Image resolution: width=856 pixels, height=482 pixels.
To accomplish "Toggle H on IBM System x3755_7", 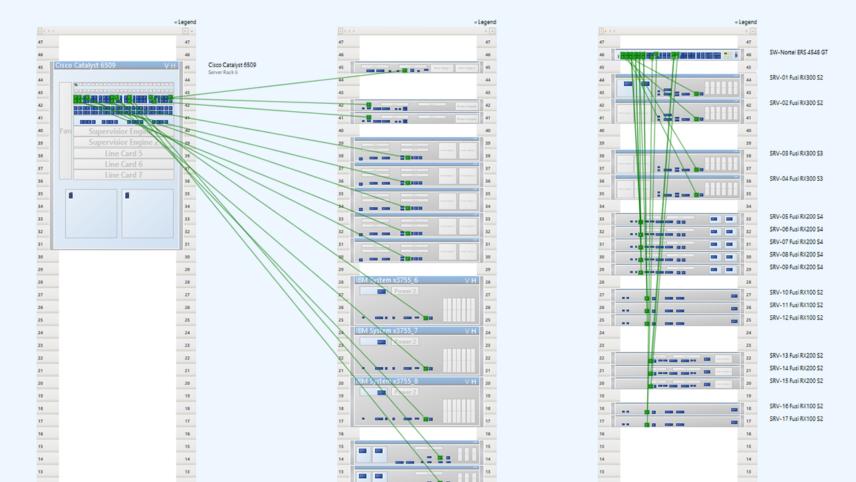I will tap(474, 331).
